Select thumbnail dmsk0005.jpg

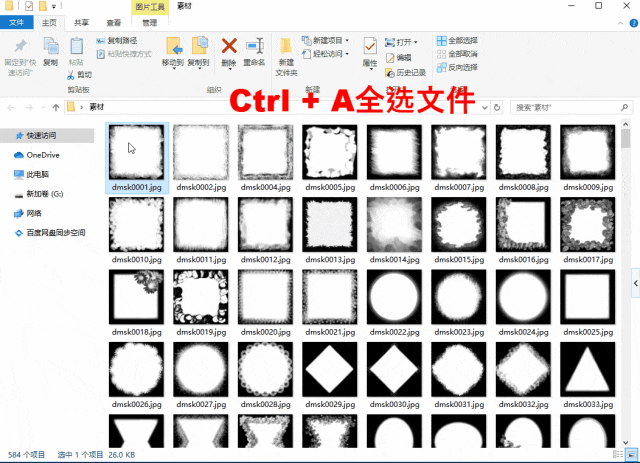tap(330, 152)
